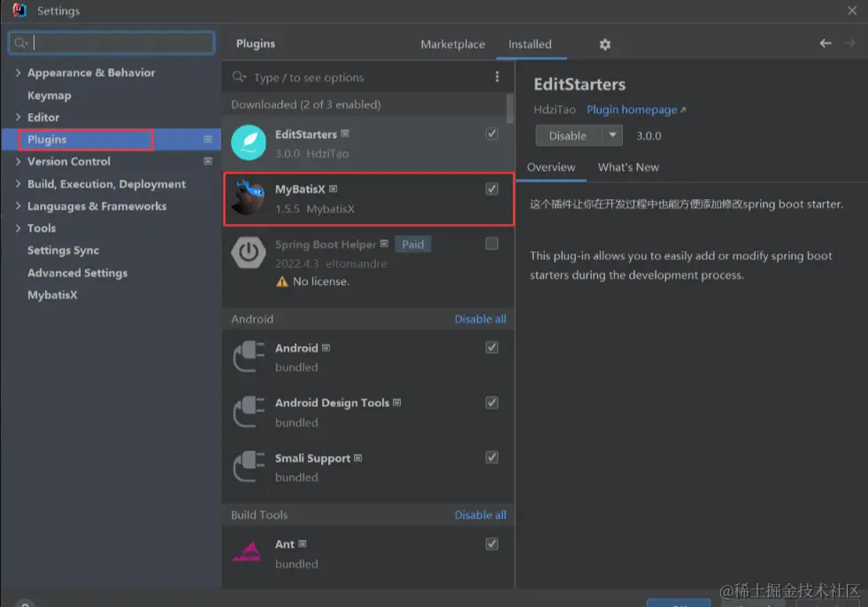Image resolution: width=868 pixels, height=607 pixels.
Task: Open the Overview tab
Action: click(551, 167)
